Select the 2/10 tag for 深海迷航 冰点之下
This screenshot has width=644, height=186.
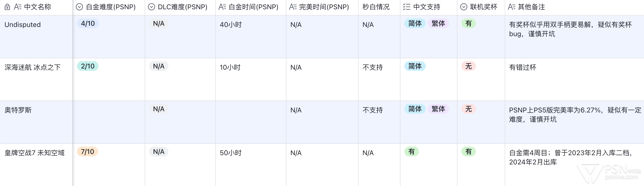[88, 66]
